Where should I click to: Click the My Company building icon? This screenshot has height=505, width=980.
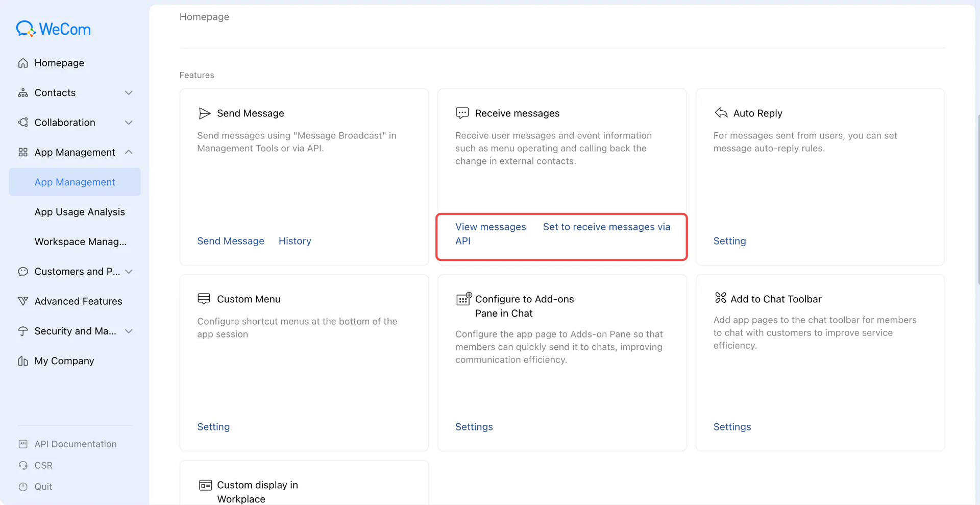23,361
